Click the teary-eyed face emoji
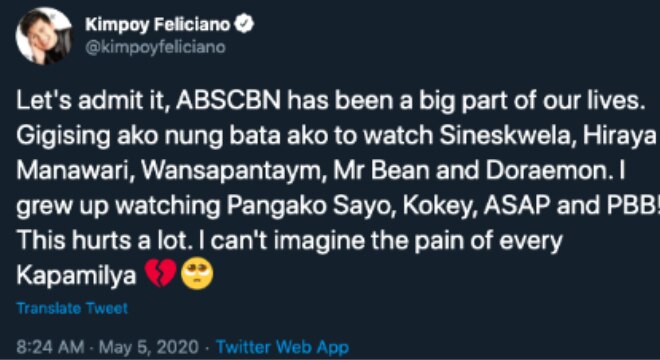 pos(197,273)
